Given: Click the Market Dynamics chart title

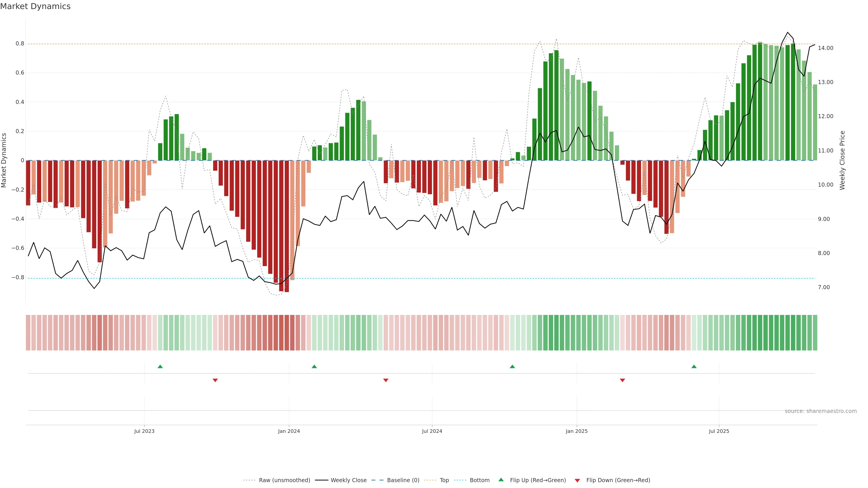Looking at the screenshot, I should click(35, 6).
